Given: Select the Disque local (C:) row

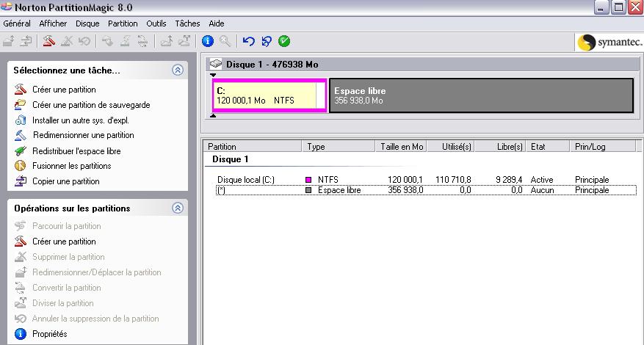Looking at the screenshot, I should click(426, 180).
